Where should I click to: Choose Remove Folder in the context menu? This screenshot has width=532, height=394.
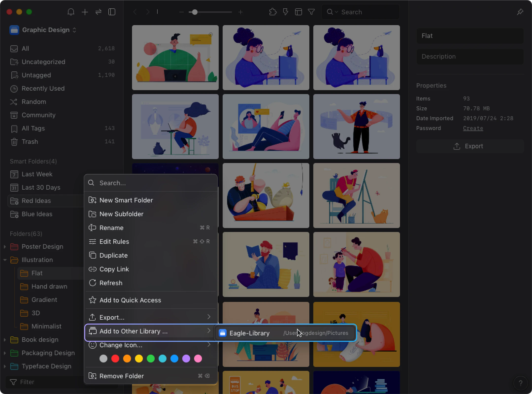[x=151, y=376]
